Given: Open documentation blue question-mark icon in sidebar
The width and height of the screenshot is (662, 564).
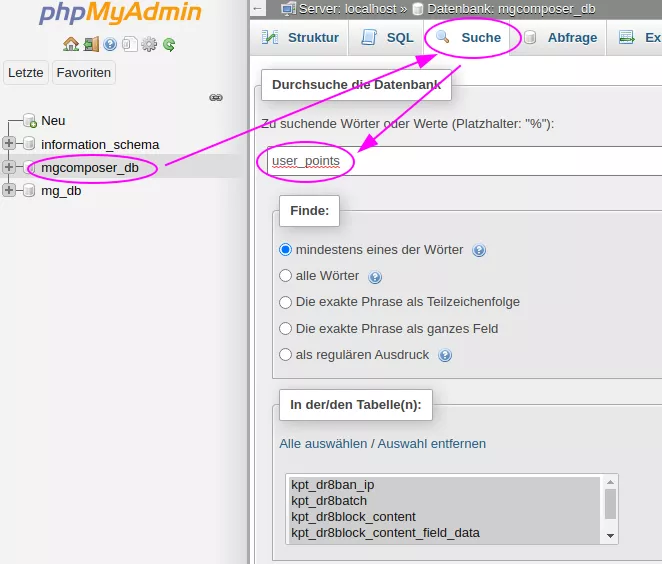Looking at the screenshot, I should tap(110, 44).
